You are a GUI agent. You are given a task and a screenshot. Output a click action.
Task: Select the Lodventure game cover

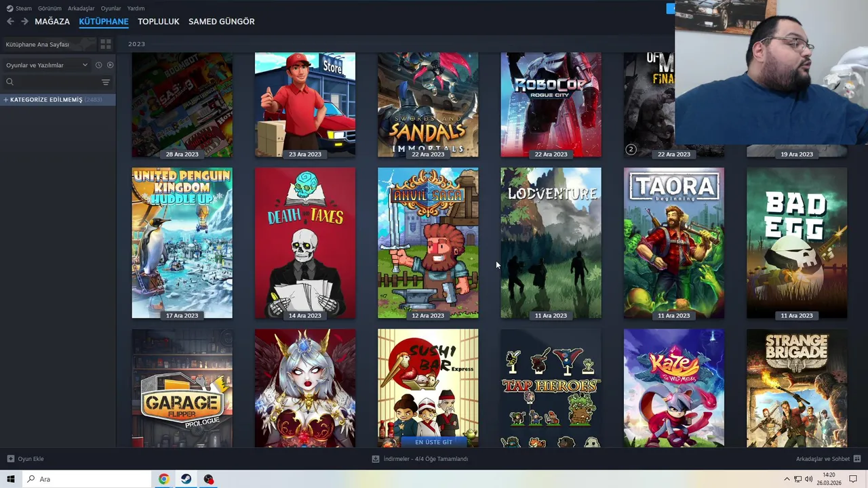[x=551, y=243]
